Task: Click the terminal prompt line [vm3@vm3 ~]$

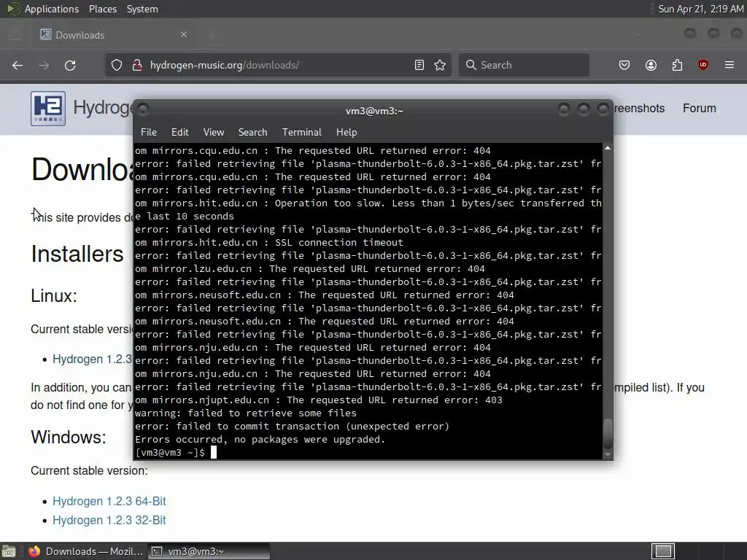Action: 170,453
